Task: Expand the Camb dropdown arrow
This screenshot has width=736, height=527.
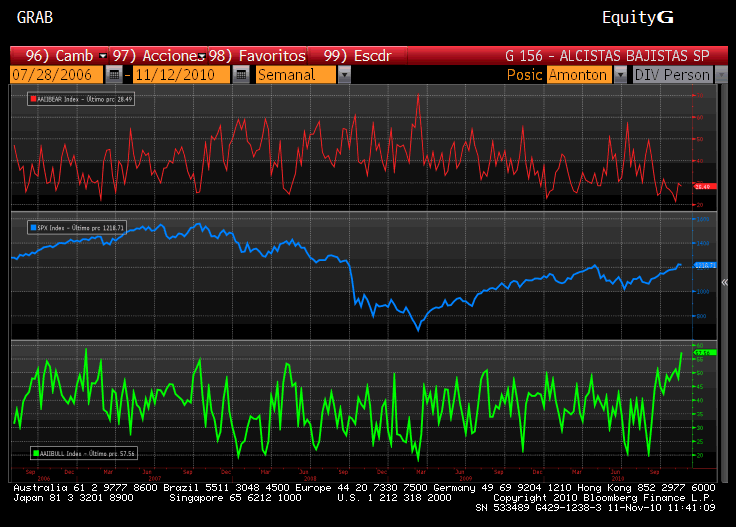Action: 103,56
